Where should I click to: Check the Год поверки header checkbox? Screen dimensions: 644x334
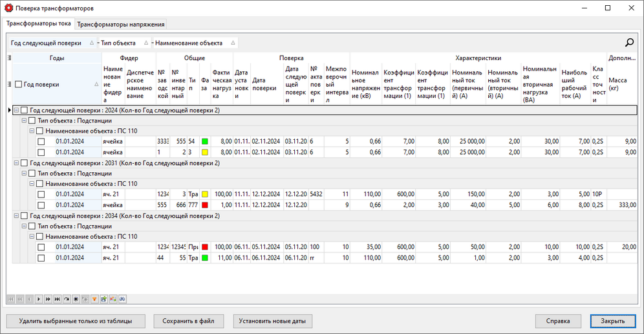(19, 84)
